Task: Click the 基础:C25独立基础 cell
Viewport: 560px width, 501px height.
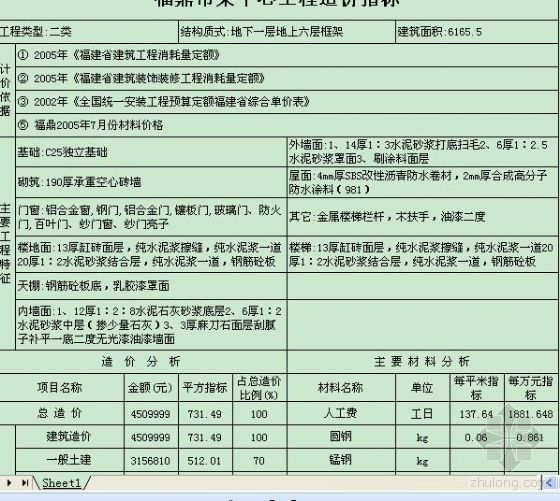Action: point(151,152)
